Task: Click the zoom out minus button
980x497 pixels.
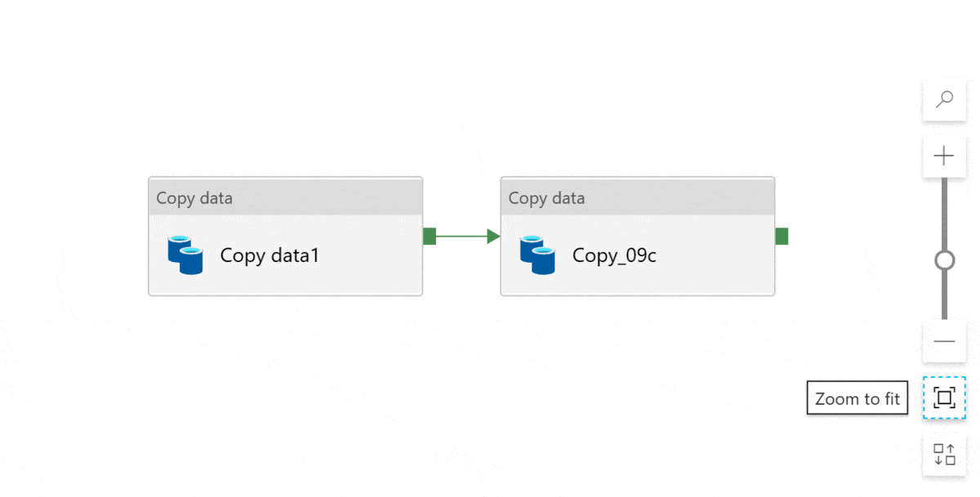Action: point(944,341)
